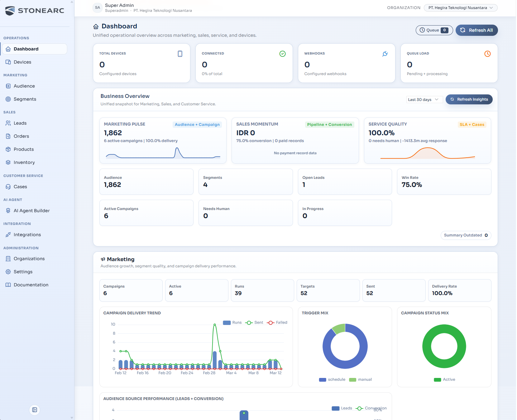Open the organization selector dropdown
Image resolution: width=517 pixels, height=420 pixels.
pos(461,8)
